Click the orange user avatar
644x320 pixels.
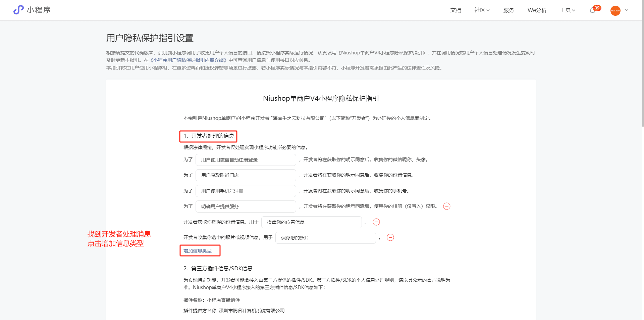click(x=615, y=10)
